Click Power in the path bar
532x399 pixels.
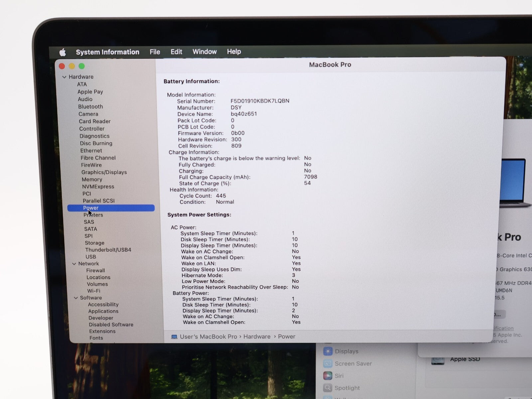point(287,336)
